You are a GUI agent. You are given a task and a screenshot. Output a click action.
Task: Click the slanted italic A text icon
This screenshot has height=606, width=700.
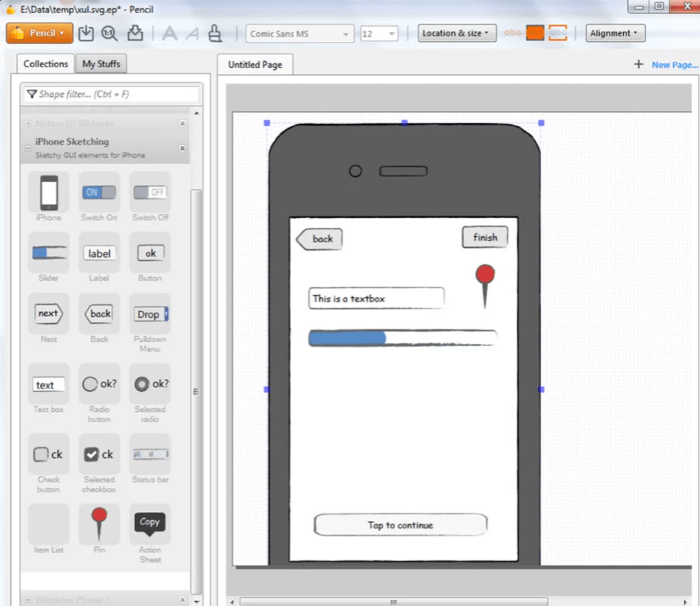click(192, 34)
